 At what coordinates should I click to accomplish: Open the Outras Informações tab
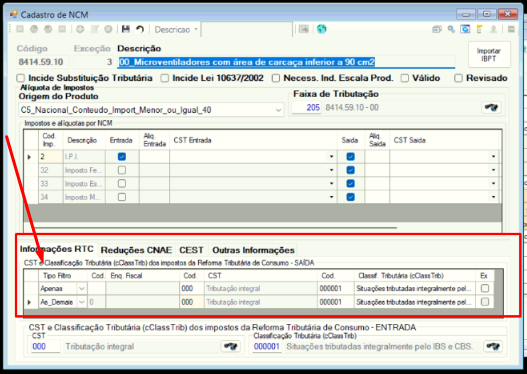253,250
